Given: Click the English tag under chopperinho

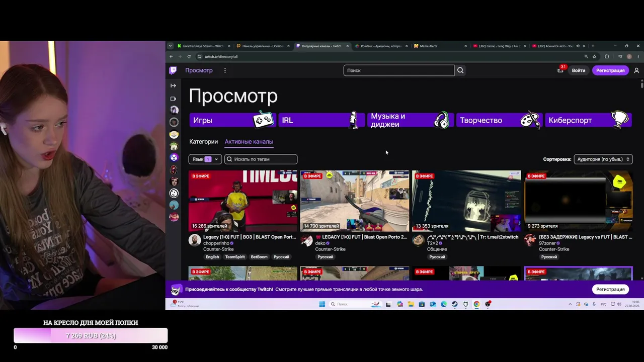Looking at the screenshot, I should click(x=212, y=257).
